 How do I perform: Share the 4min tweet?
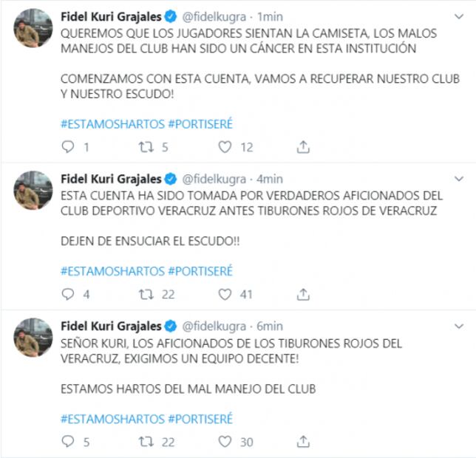303,295
